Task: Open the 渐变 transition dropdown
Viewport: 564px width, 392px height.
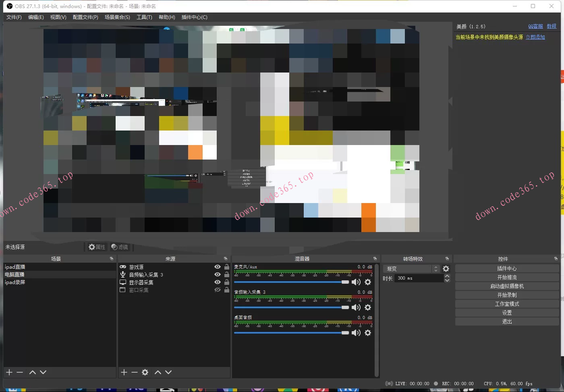Action: coord(412,269)
